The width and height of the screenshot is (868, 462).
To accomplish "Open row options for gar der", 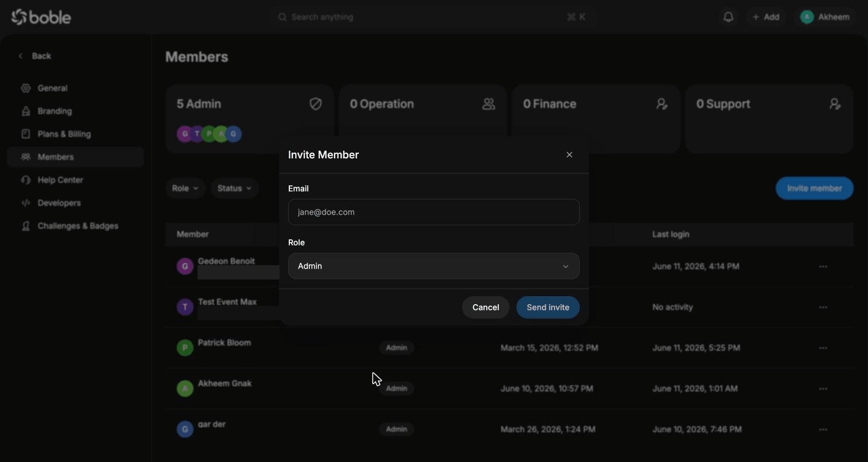I will [x=823, y=429].
